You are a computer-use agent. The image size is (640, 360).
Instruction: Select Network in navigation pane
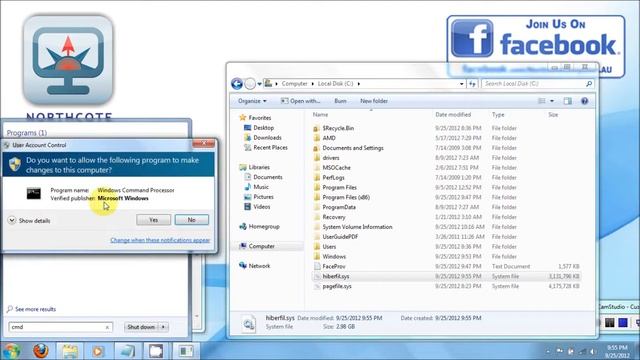point(255,266)
